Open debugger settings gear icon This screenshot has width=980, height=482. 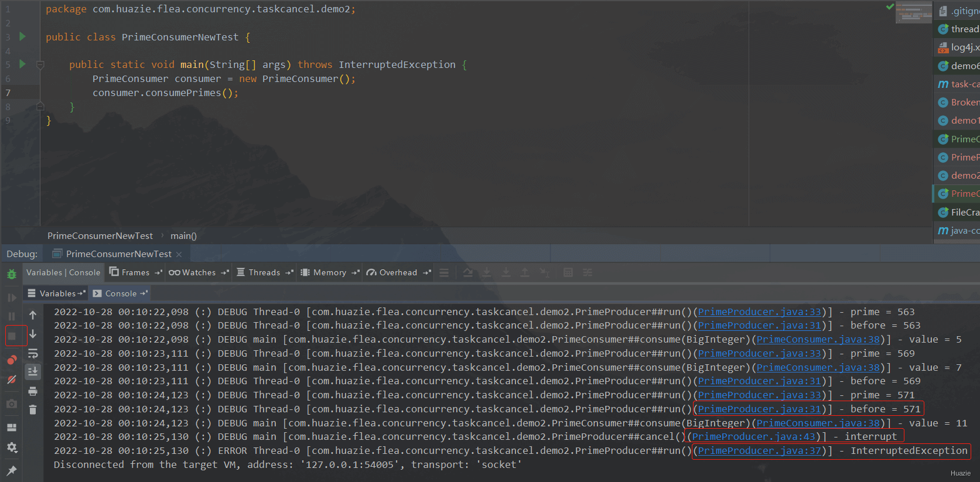[12, 447]
